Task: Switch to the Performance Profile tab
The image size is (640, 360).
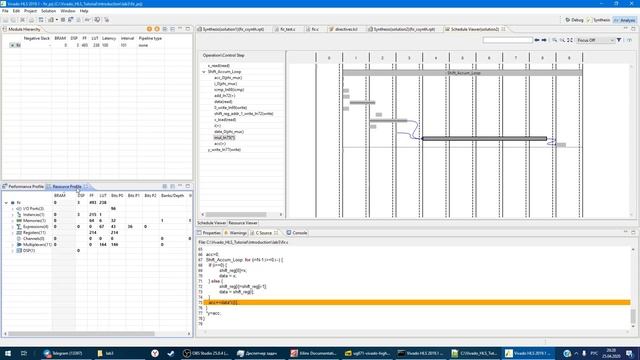Action: pyautogui.click(x=23, y=187)
